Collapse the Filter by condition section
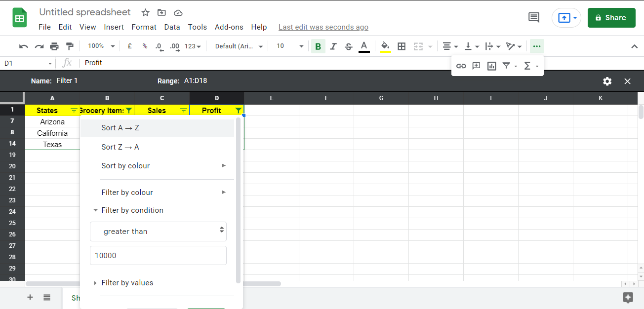The image size is (644, 309). pyautogui.click(x=128, y=210)
